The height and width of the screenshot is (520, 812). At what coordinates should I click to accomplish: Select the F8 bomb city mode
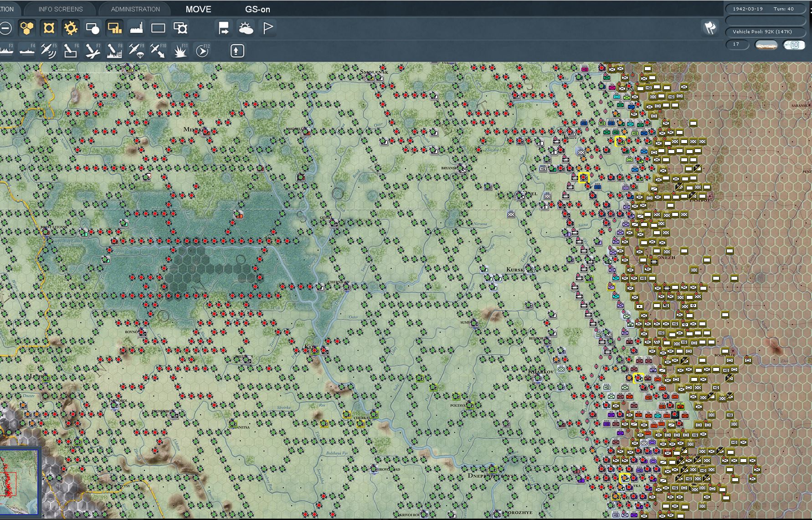point(114,51)
